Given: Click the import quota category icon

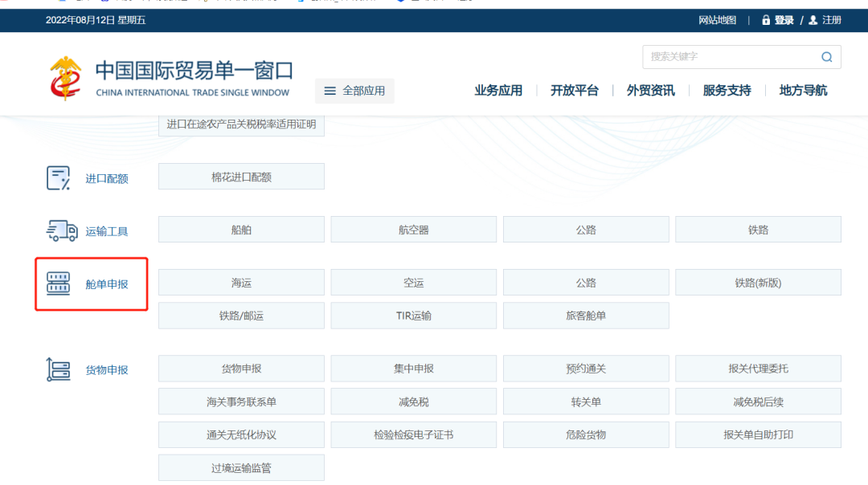Looking at the screenshot, I should (x=58, y=178).
